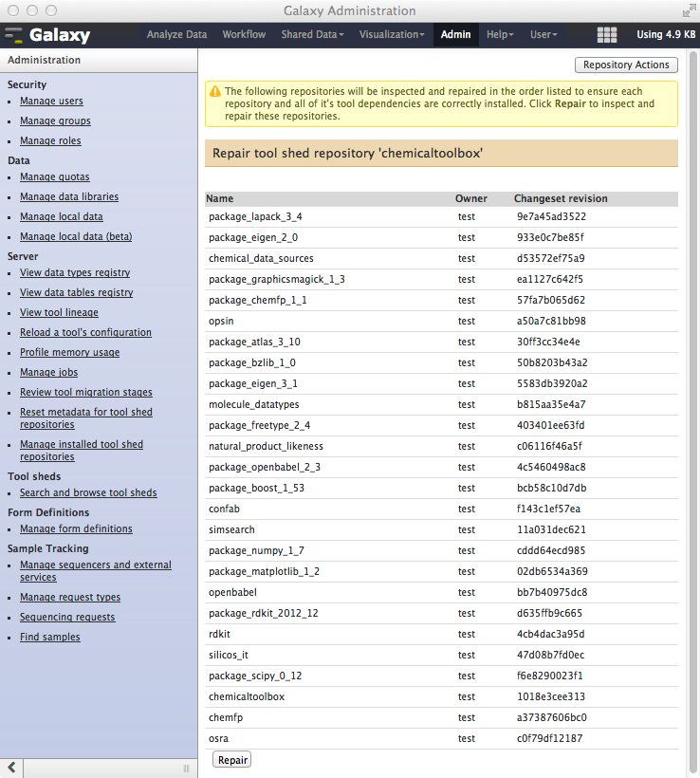Open Manage installed tool shed repositories link

(x=82, y=450)
